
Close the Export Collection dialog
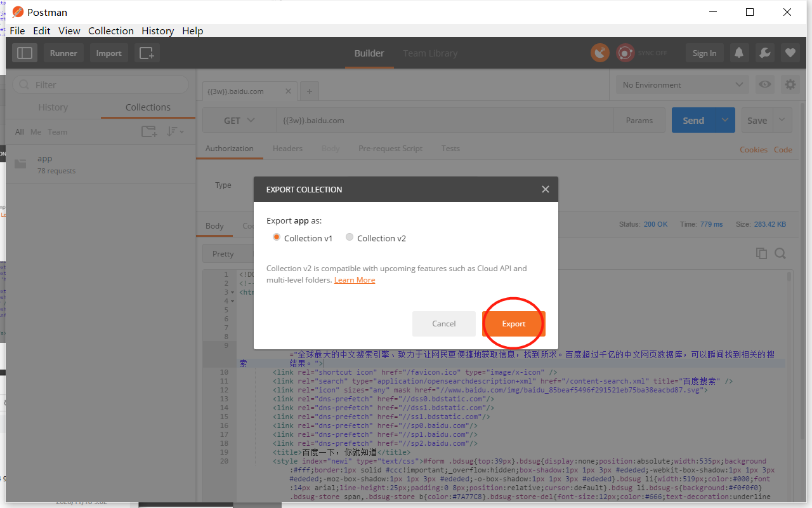[x=545, y=189]
